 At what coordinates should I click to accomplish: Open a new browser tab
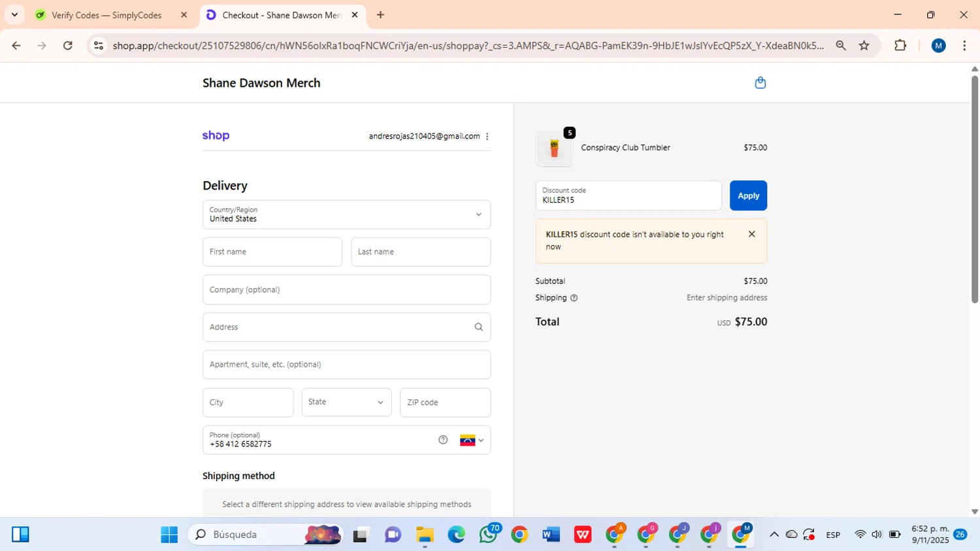click(x=380, y=14)
